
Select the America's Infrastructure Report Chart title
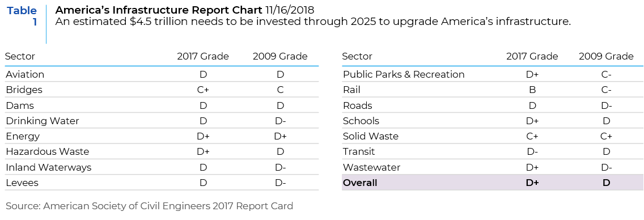158,10
